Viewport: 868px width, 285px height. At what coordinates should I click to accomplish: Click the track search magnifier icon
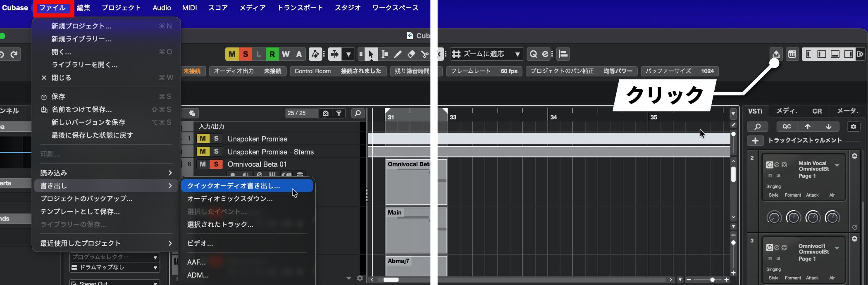pos(358,113)
